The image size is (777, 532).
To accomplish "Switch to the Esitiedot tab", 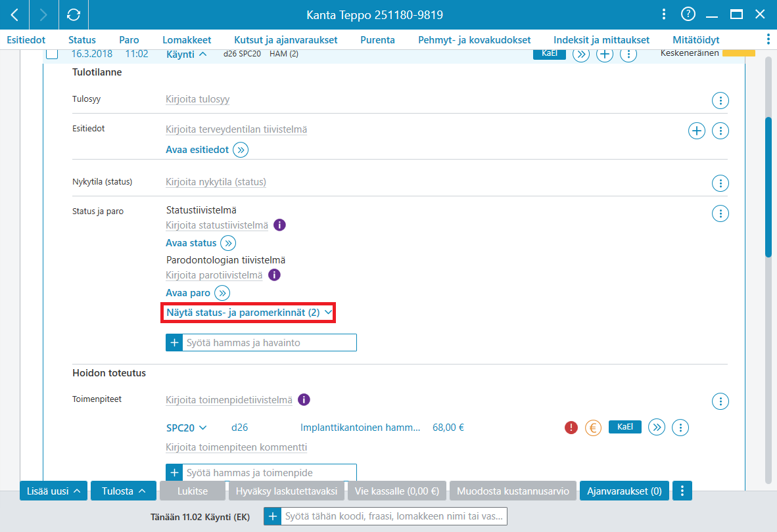I will [26, 39].
